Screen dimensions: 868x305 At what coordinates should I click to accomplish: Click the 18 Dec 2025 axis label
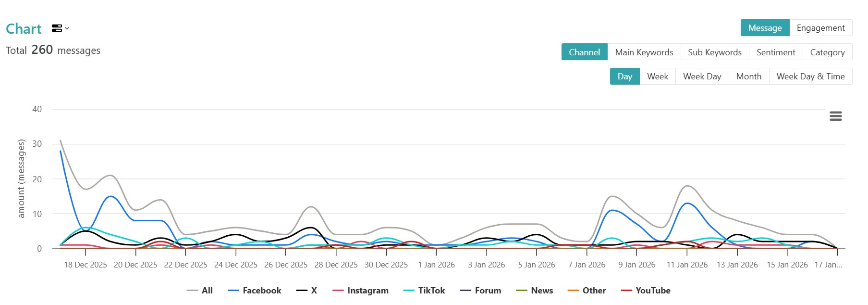coord(86,265)
